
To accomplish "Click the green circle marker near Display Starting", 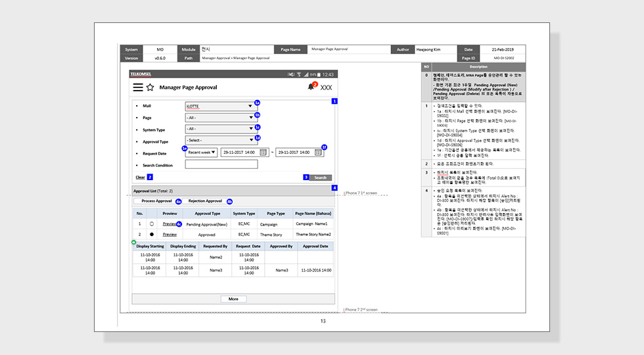I will [134, 243].
